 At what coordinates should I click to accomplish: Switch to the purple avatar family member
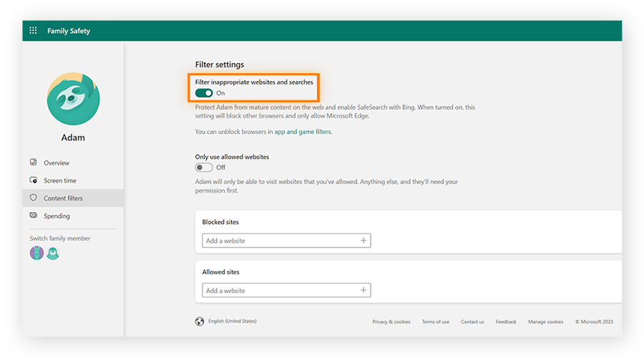[x=36, y=253]
